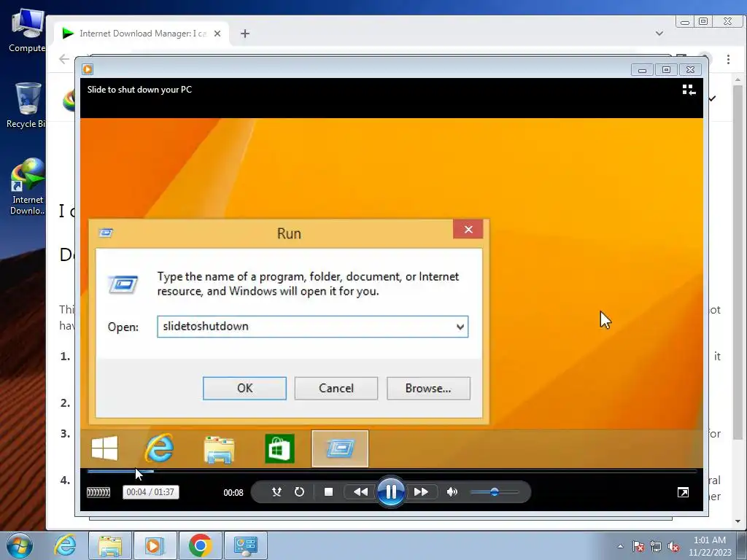This screenshot has height=560, width=747.
Task: Select the Computer desktop icon
Action: [27, 31]
